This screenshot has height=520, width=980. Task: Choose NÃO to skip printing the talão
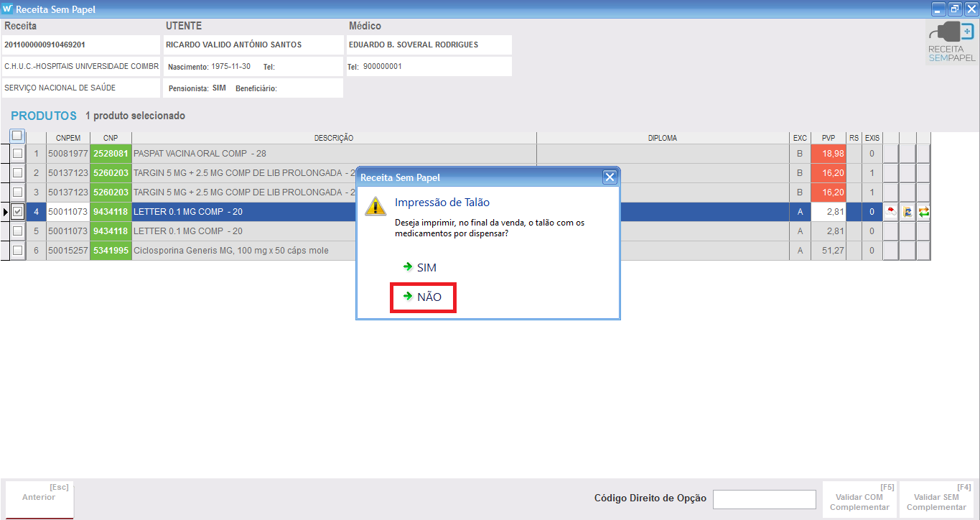point(422,297)
